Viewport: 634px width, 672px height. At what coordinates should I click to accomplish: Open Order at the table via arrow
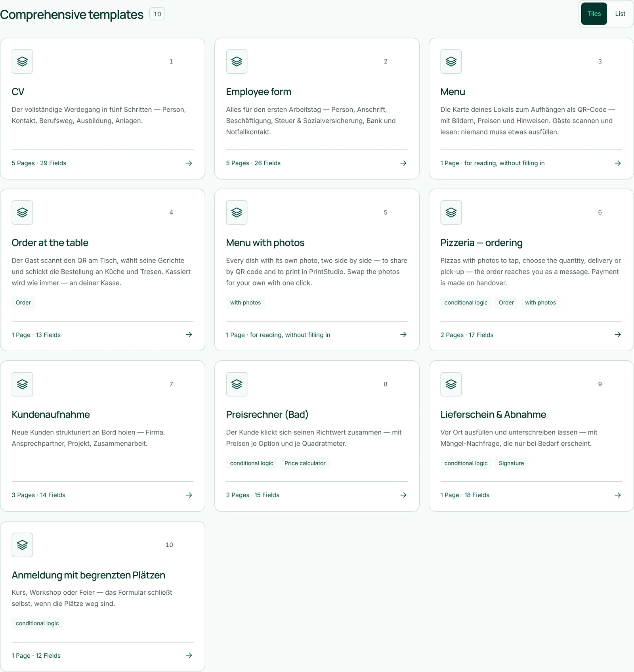click(x=189, y=335)
